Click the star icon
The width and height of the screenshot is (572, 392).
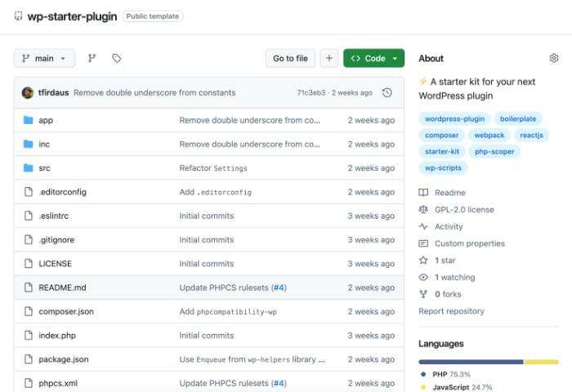tap(423, 260)
